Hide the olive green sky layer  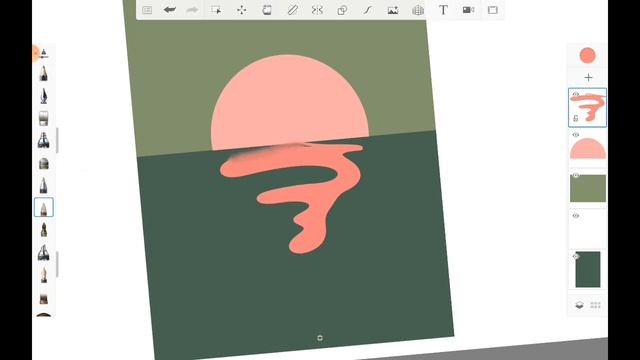tap(576, 176)
